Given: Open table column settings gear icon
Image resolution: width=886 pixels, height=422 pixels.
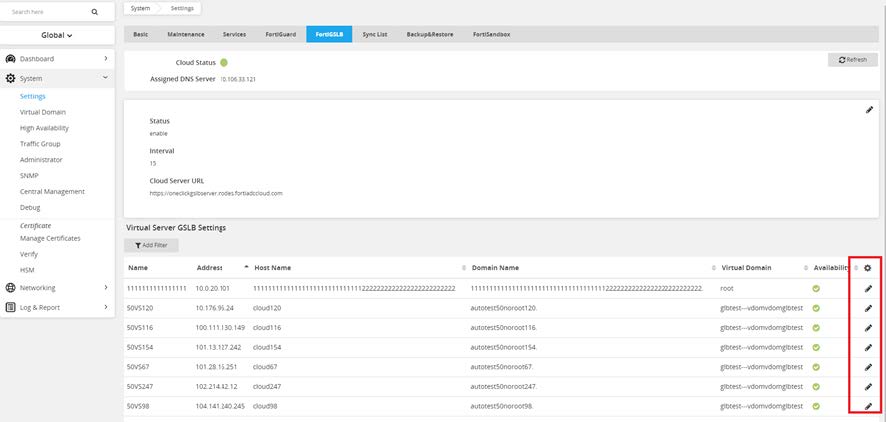Looking at the screenshot, I should coord(868,268).
